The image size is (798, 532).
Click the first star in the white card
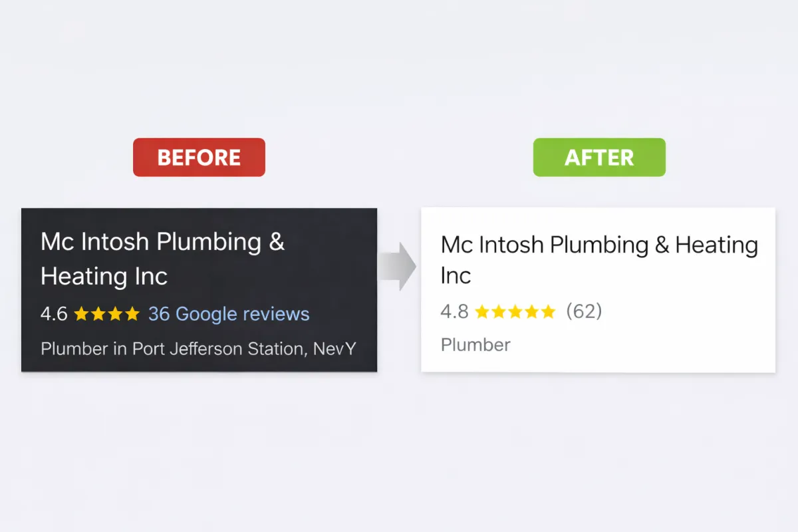pyautogui.click(x=482, y=311)
